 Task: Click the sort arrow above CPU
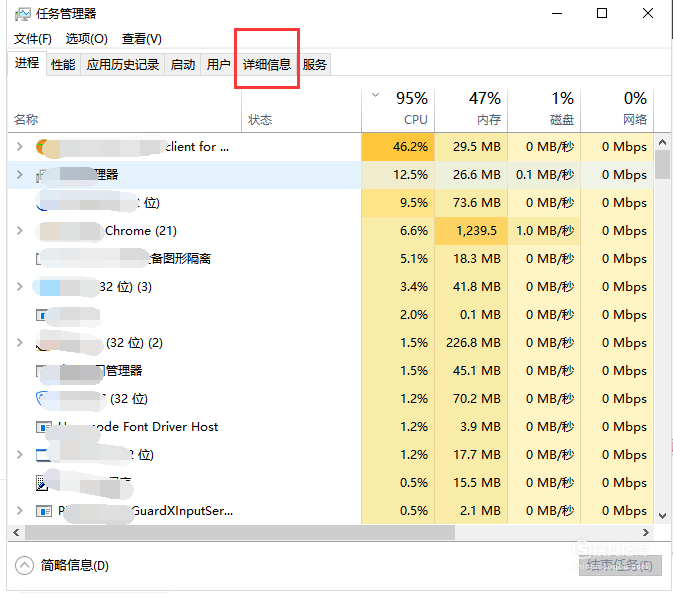(375, 95)
